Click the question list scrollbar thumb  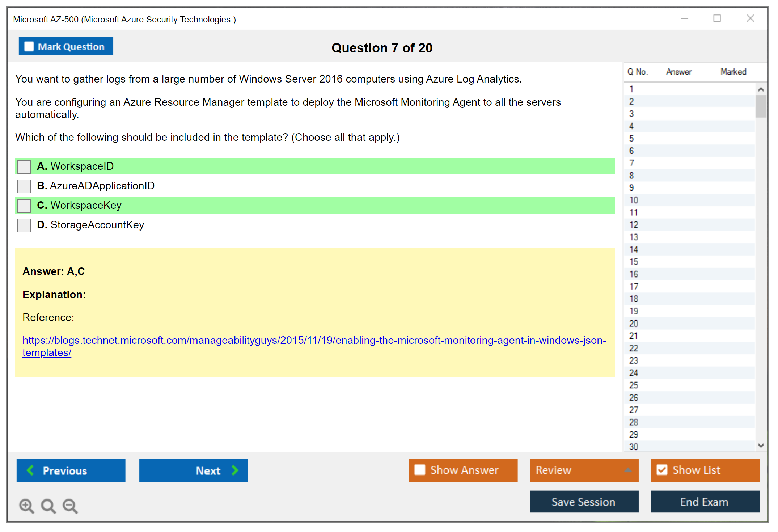click(x=761, y=106)
